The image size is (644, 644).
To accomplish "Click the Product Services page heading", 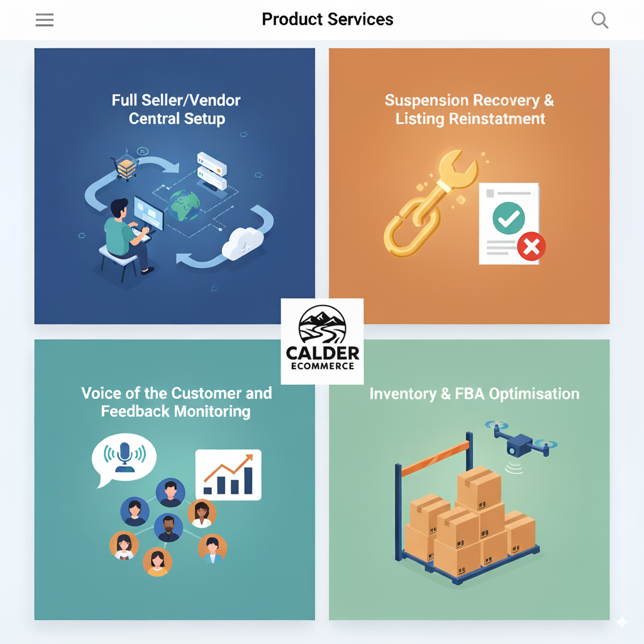I will tap(328, 19).
